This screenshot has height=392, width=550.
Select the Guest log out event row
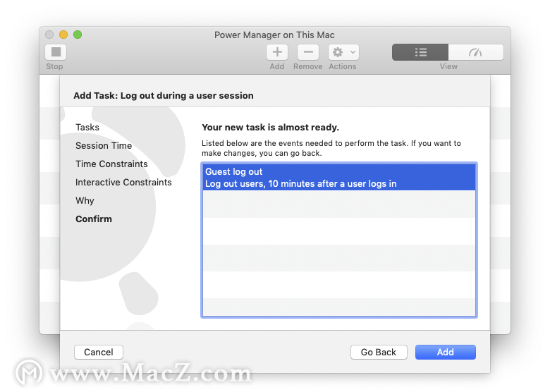coord(339,178)
